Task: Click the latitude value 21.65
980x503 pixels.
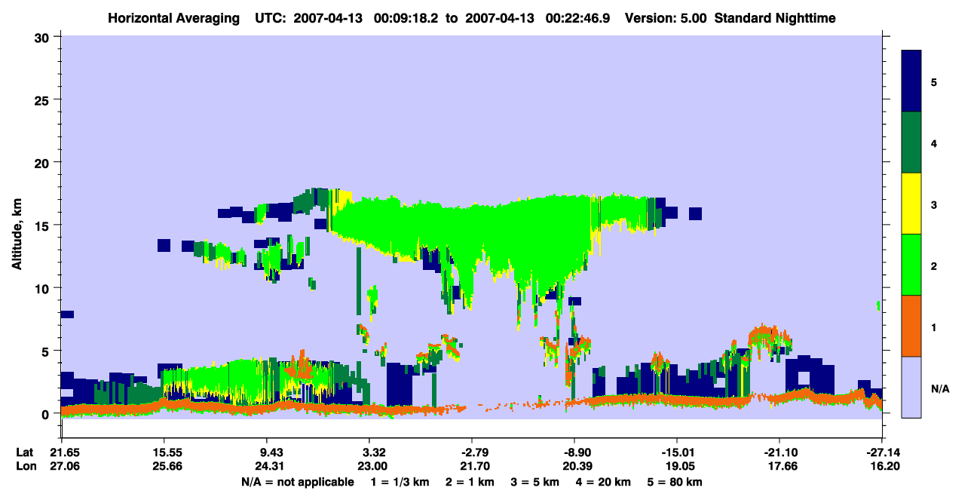Action: tap(61, 452)
